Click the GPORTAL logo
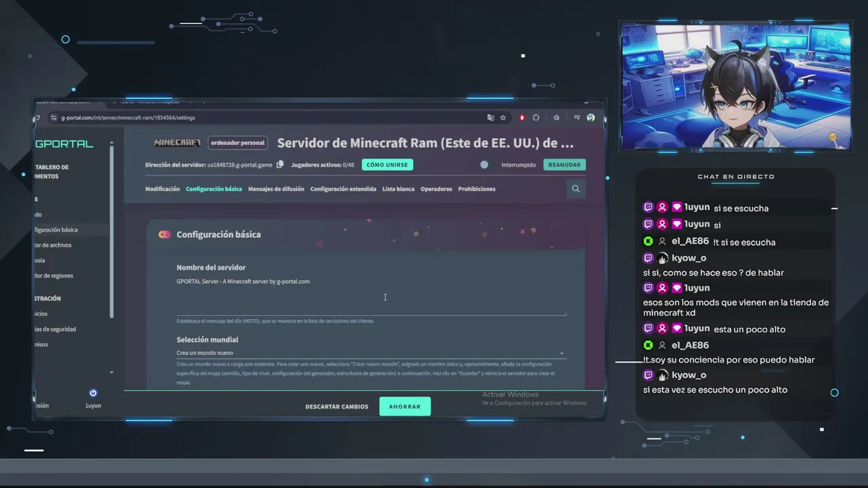Viewport: 868px width, 488px height. pyautogui.click(x=64, y=144)
